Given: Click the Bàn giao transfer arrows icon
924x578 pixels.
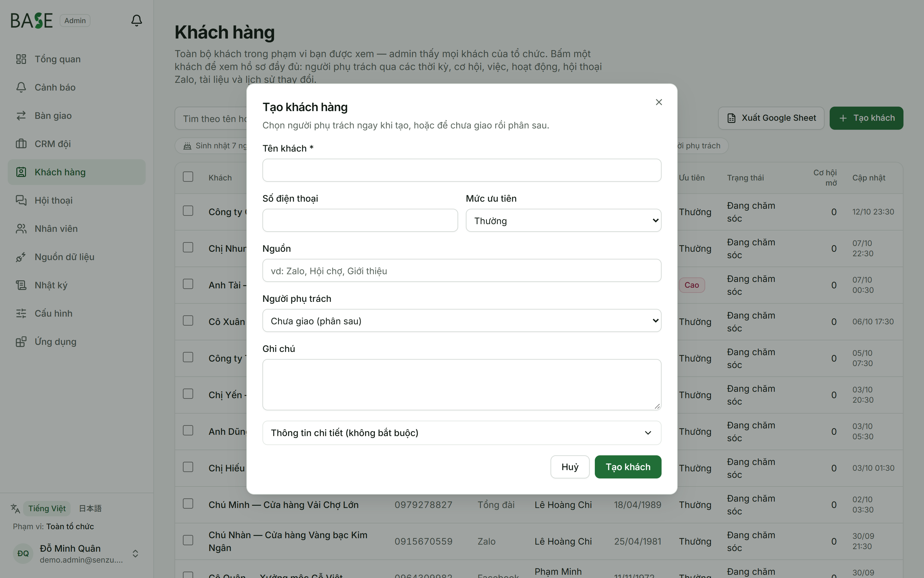Looking at the screenshot, I should [21, 116].
